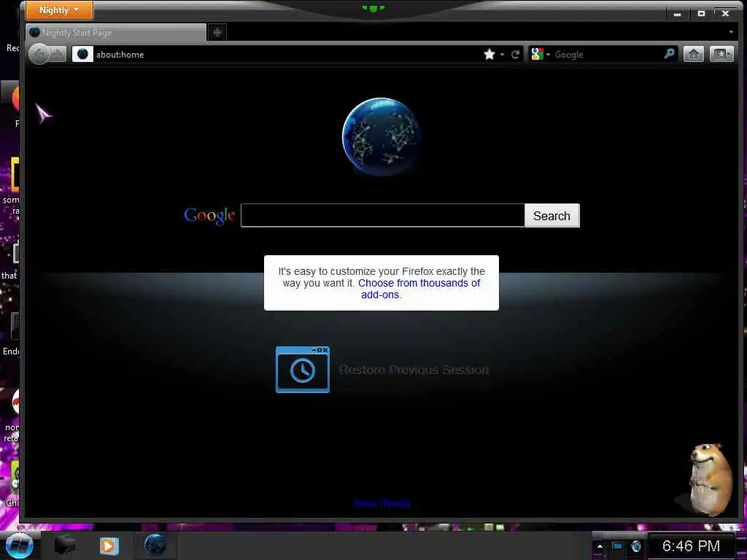Open the address bar history dropdown arrow

502,55
